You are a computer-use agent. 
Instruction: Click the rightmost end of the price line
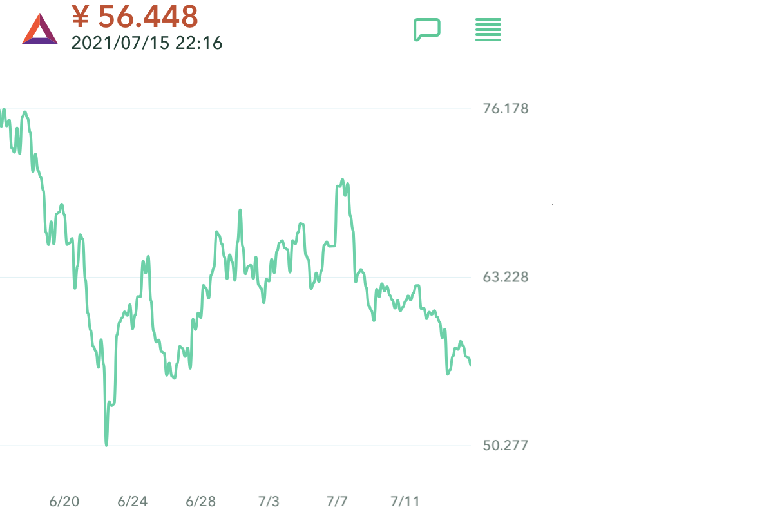[470, 365]
